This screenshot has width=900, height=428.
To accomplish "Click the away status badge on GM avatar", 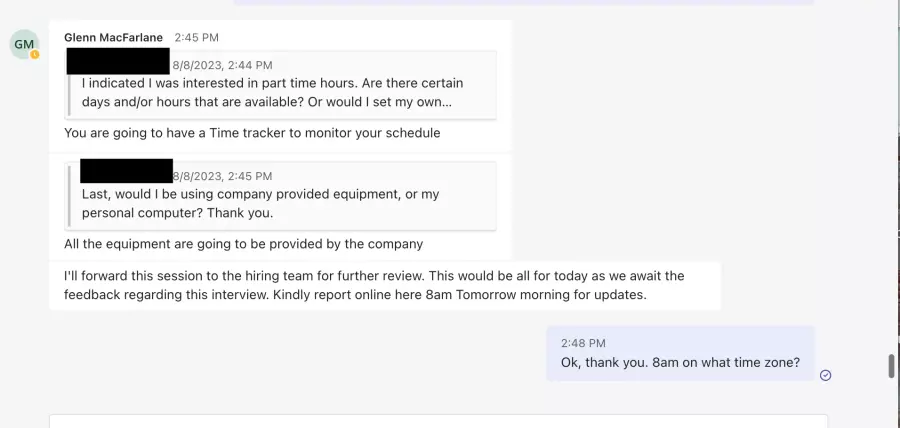I will (x=34, y=55).
